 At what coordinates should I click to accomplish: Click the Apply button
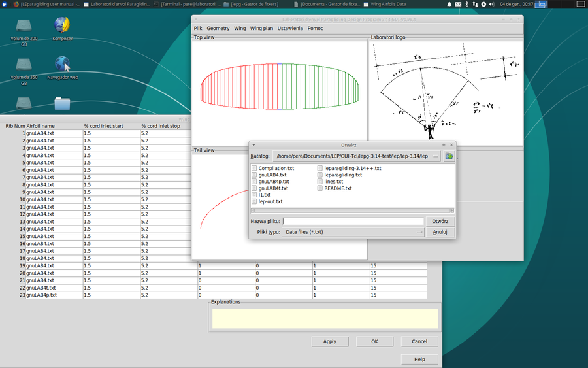(330, 341)
